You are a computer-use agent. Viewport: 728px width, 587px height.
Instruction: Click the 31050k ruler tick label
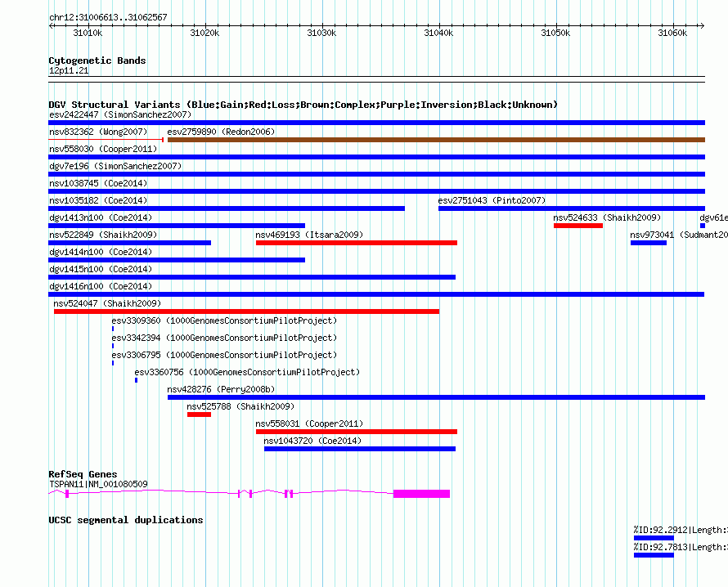click(555, 33)
